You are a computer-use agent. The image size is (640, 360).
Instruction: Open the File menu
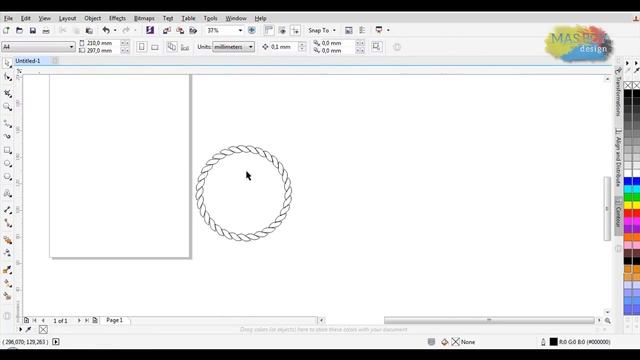pyautogui.click(x=8, y=18)
